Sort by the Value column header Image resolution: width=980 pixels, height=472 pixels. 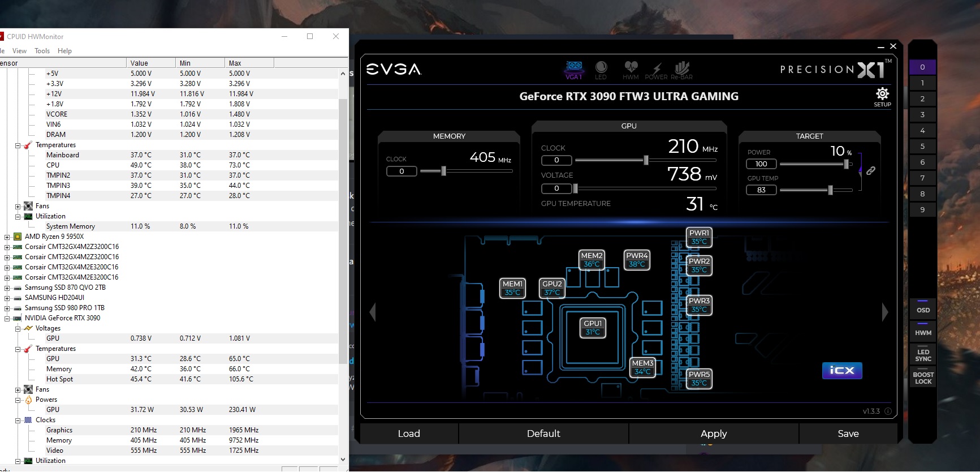[151, 63]
